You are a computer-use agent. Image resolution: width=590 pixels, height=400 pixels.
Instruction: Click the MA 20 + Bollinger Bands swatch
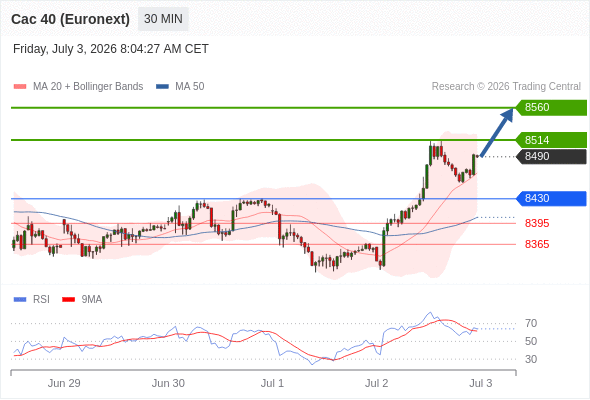[20, 87]
